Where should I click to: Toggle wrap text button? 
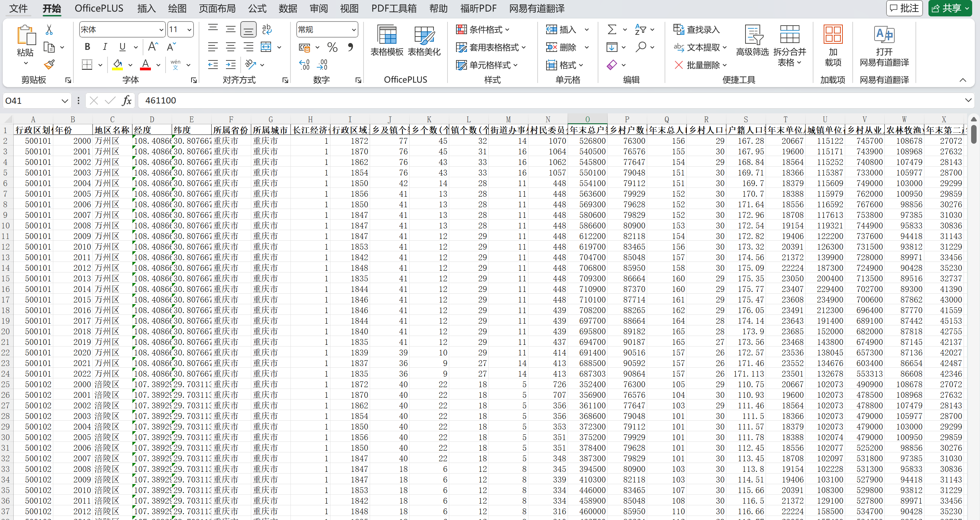tap(267, 30)
